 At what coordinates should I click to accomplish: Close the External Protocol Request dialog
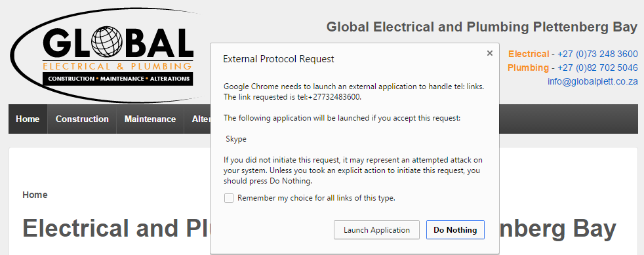point(490,53)
